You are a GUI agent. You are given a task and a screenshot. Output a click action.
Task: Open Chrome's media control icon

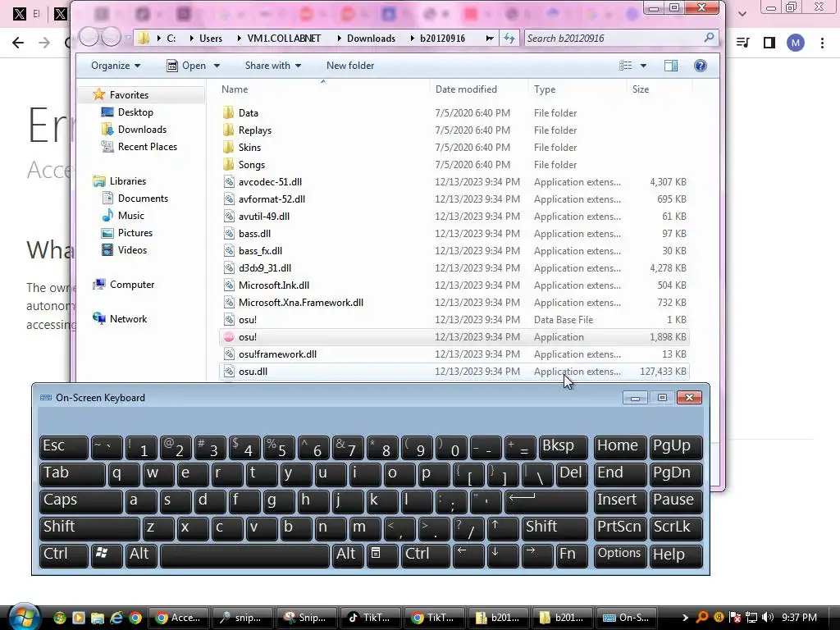[x=743, y=43]
